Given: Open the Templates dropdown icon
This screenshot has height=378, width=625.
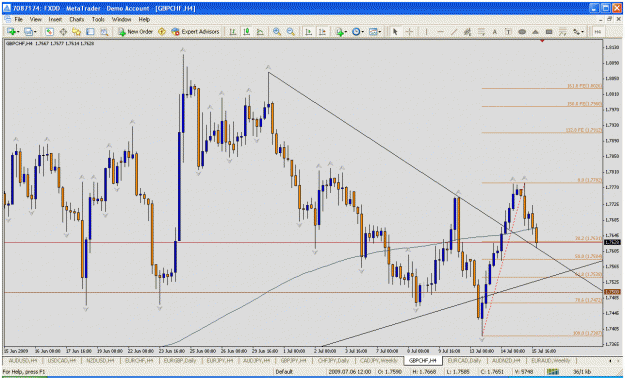Looking at the screenshot, I should click(x=375, y=32).
